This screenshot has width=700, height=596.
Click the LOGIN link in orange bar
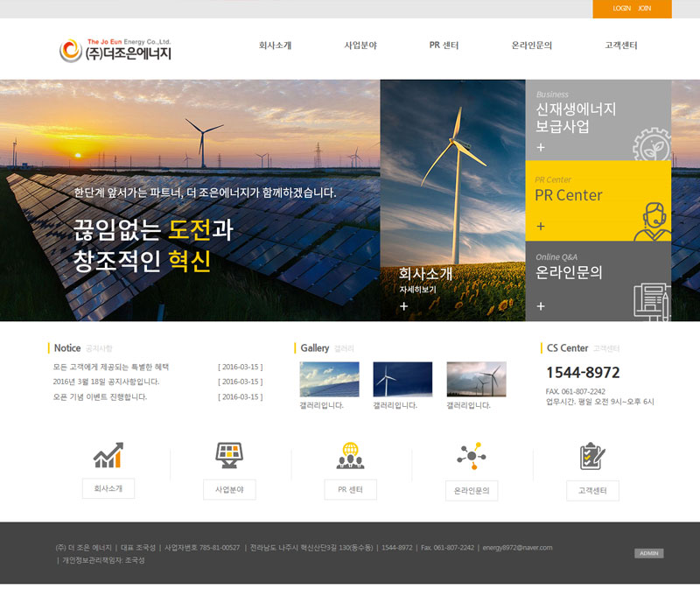pyautogui.click(x=621, y=8)
